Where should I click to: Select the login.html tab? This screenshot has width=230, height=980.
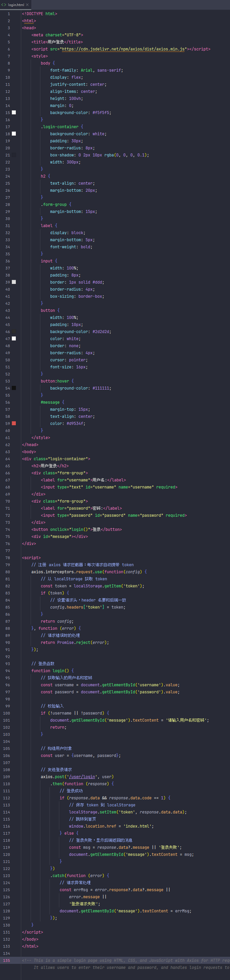click(x=15, y=5)
